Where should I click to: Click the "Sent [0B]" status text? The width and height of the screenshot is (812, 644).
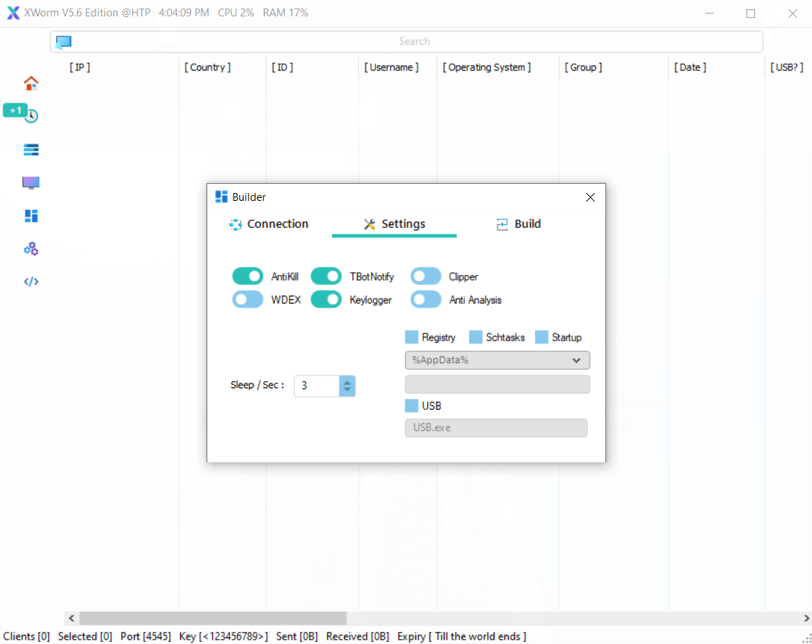click(297, 637)
